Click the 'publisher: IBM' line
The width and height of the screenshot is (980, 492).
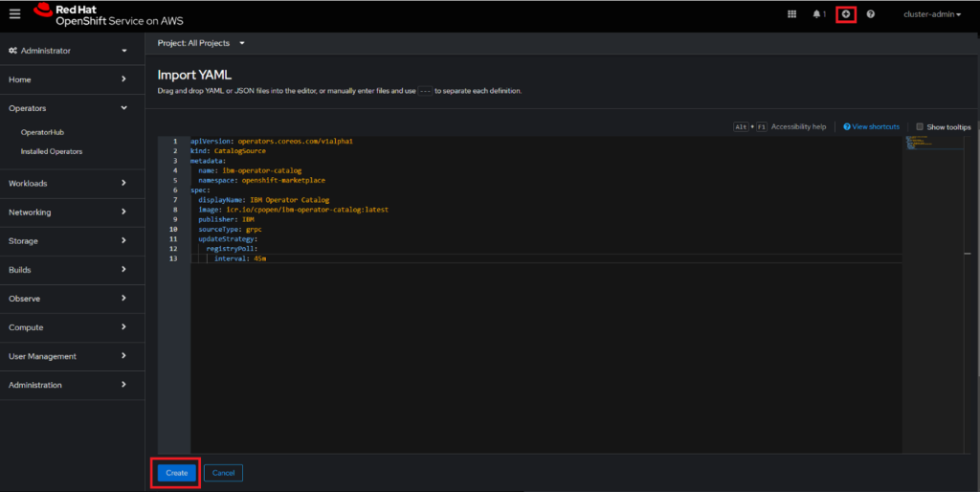(226, 219)
